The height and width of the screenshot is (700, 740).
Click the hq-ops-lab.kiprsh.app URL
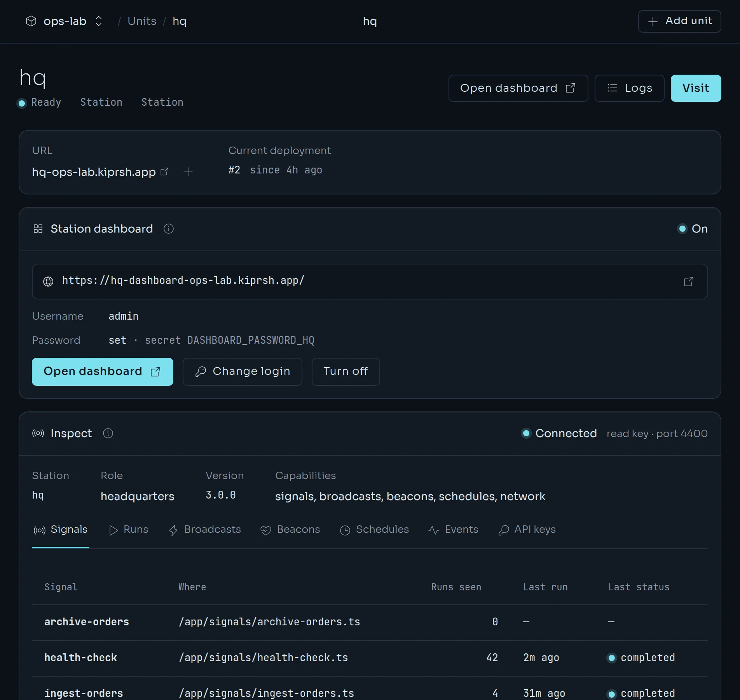[94, 172]
